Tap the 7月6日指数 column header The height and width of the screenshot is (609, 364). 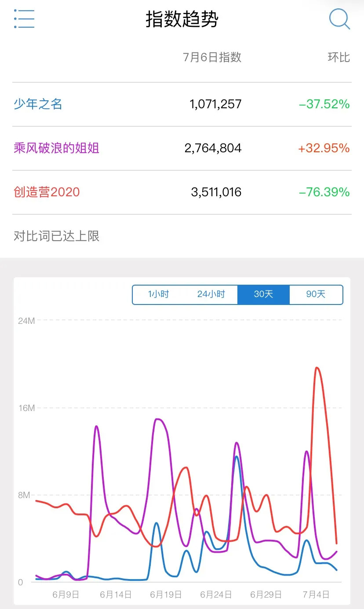click(x=212, y=57)
